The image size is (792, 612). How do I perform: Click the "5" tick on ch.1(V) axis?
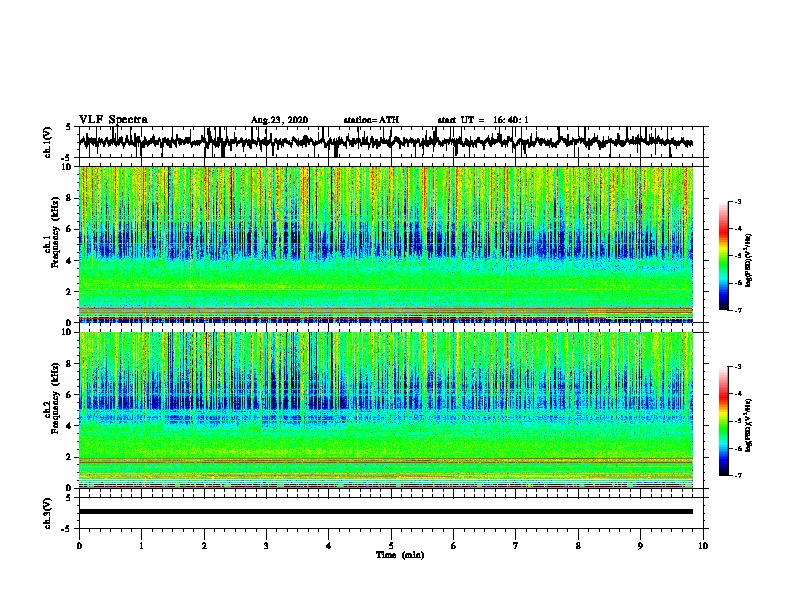(70, 127)
